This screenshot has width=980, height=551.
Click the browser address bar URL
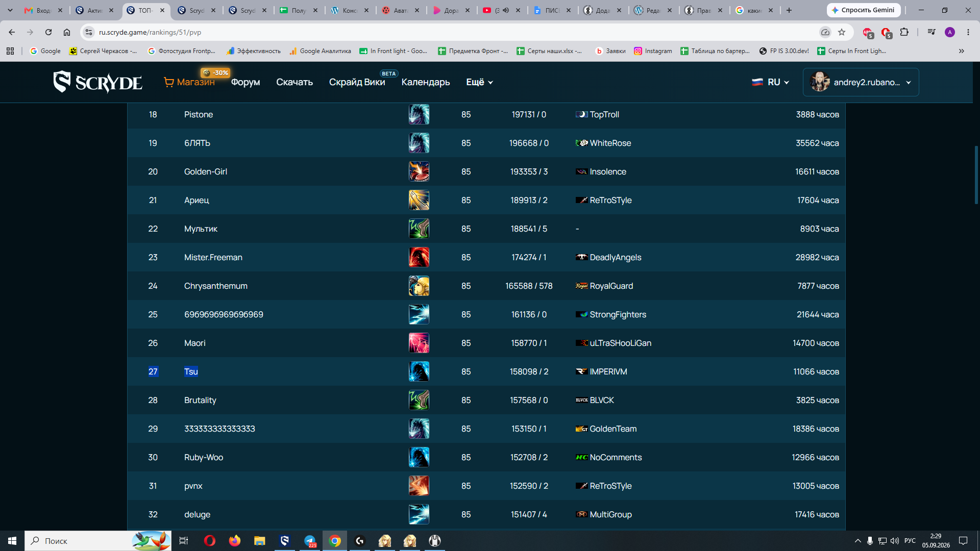[150, 32]
